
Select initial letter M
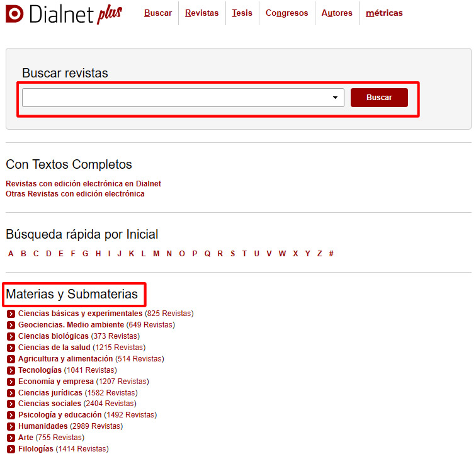(x=156, y=254)
